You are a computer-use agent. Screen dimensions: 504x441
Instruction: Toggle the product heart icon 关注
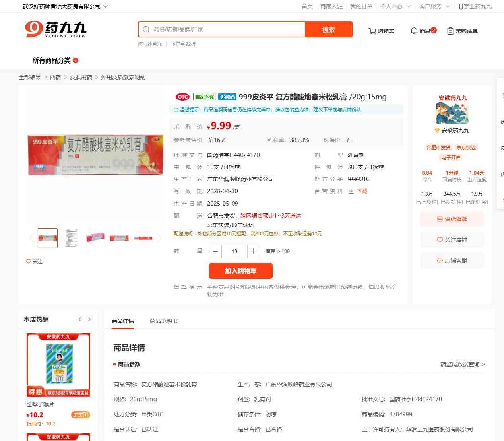coord(29,261)
